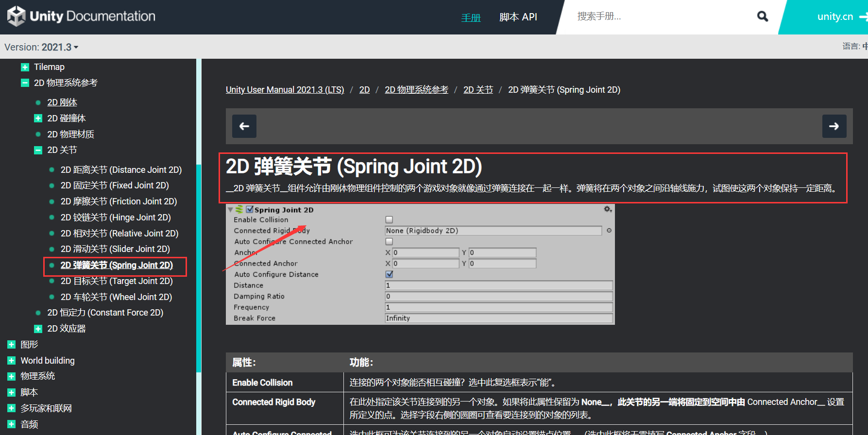Collapse 2D 物理系统参考 node
Viewport: 868px width, 435px height.
[25, 83]
